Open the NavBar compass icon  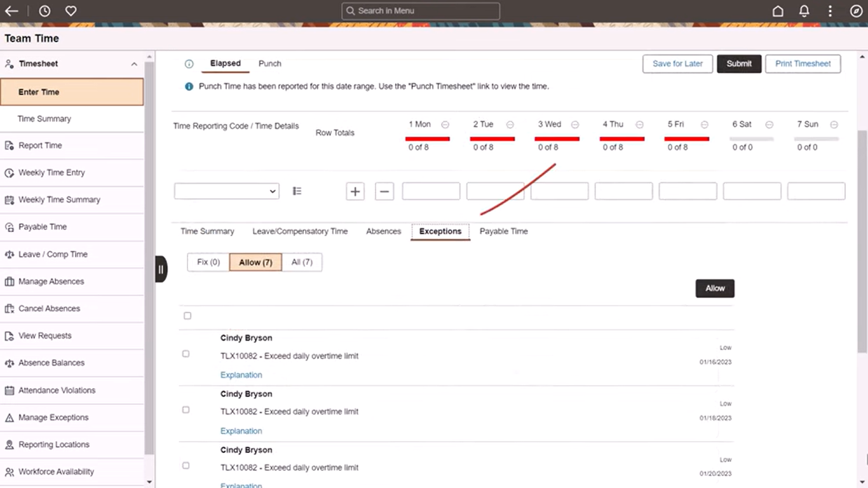(x=856, y=11)
